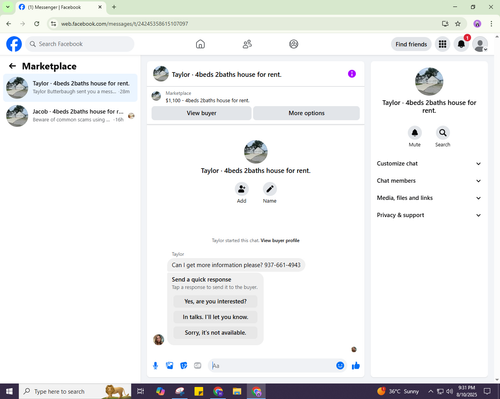The width and height of the screenshot is (500, 399).
Task: Click the address bar URL
Action: (124, 24)
